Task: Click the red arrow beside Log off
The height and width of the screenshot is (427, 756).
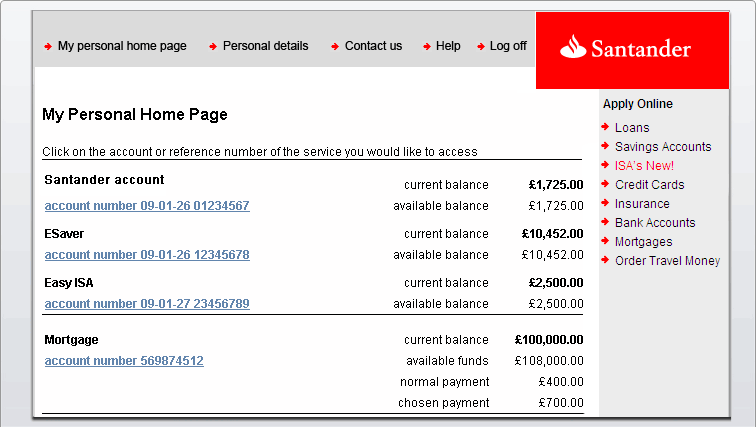Action: 481,47
